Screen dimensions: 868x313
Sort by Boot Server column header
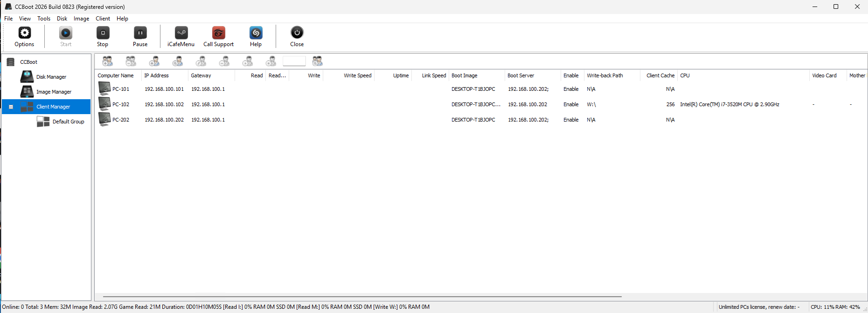(x=533, y=75)
